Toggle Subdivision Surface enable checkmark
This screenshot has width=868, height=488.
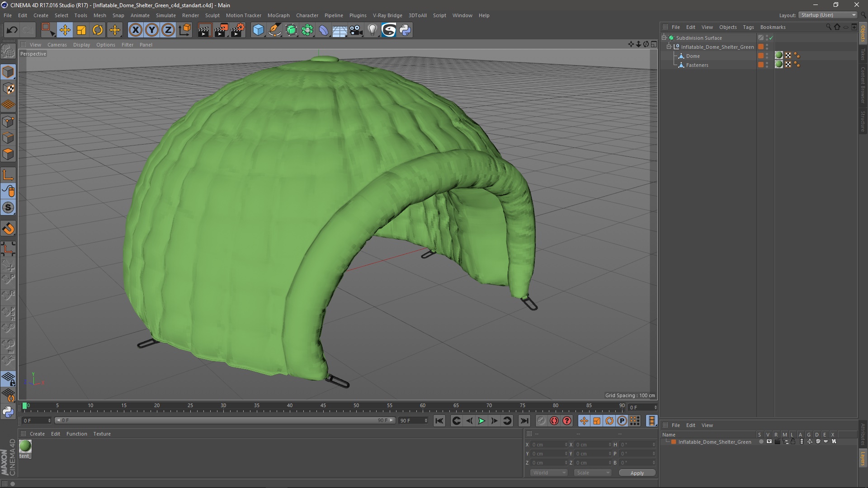tap(771, 38)
